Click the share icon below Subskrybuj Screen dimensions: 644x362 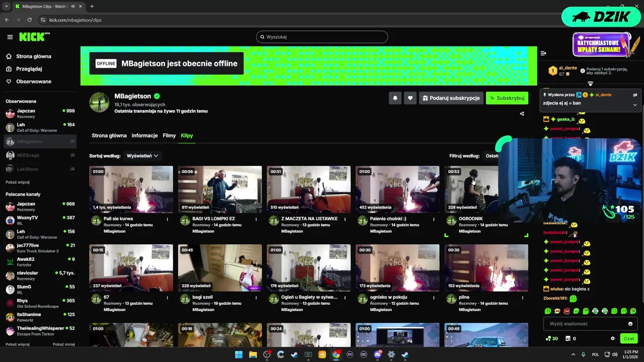[522, 114]
